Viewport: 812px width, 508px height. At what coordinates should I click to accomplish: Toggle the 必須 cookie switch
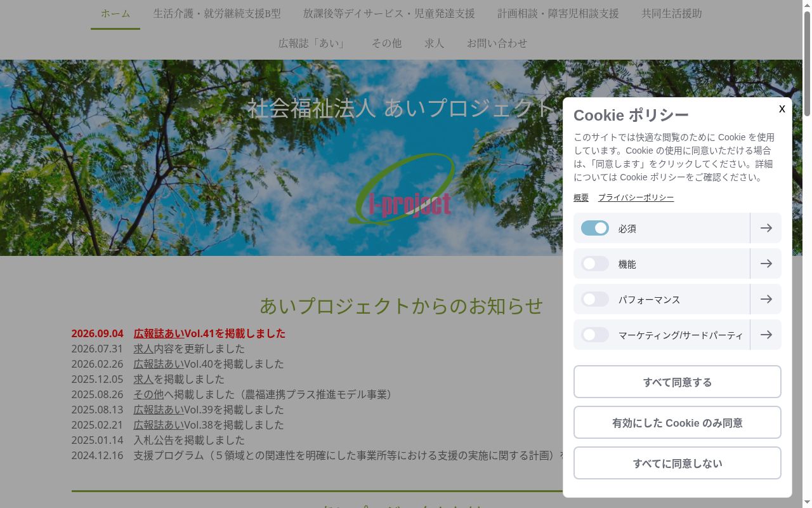tap(595, 228)
